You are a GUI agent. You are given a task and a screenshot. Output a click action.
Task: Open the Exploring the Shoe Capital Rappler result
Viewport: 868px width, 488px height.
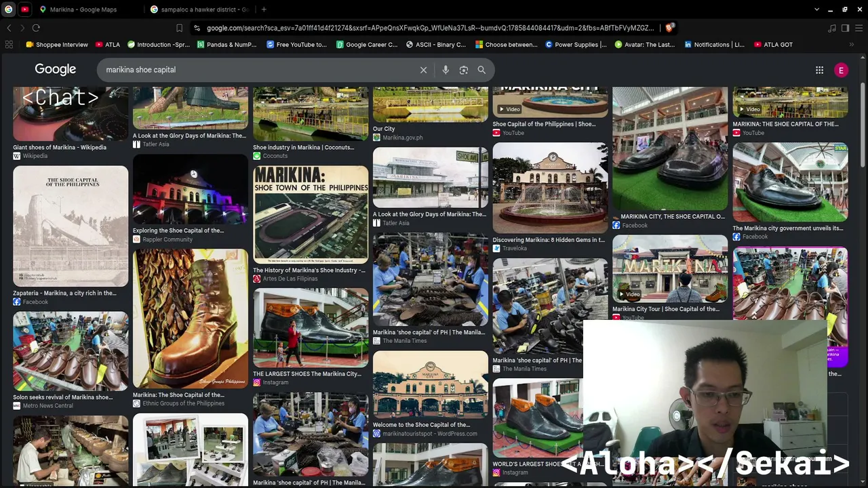coord(178,230)
